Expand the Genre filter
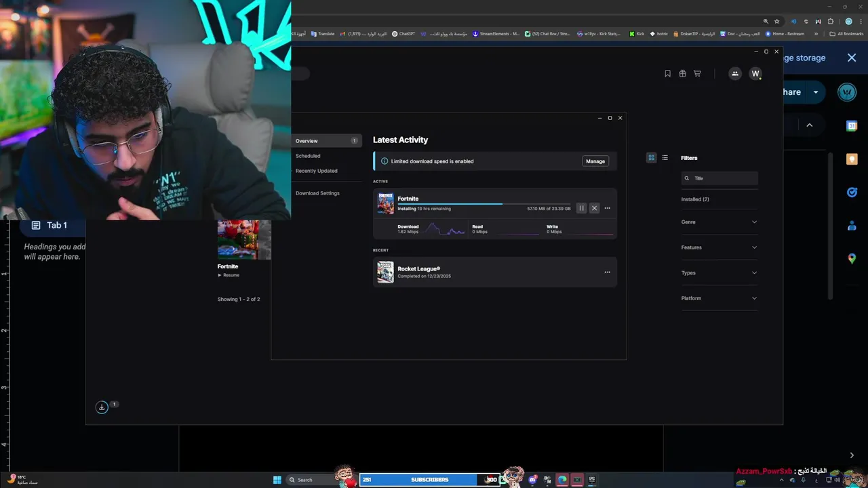Image resolution: width=868 pixels, height=488 pixels. (719, 222)
